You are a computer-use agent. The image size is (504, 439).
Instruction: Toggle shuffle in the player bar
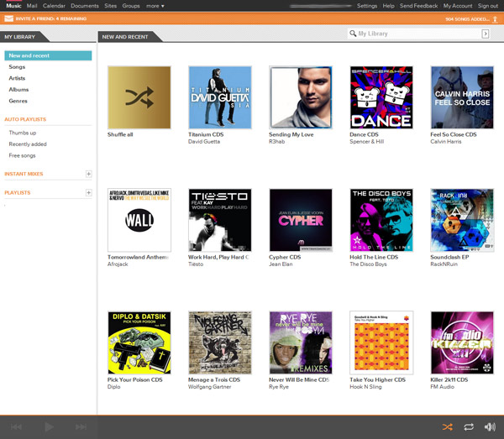click(448, 426)
